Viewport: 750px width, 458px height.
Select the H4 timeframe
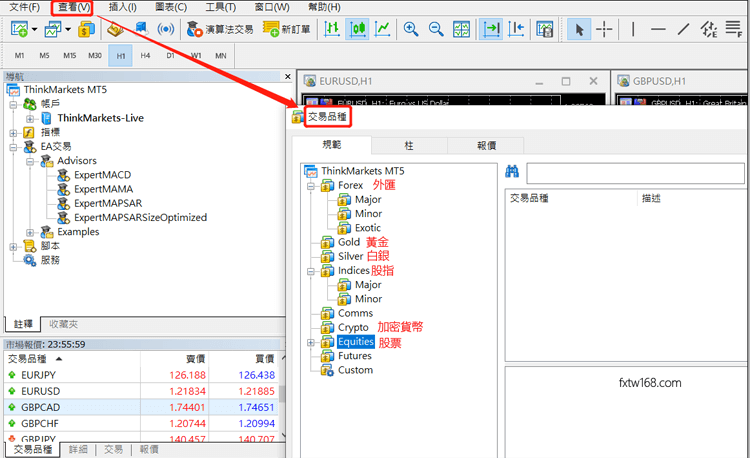tap(146, 55)
